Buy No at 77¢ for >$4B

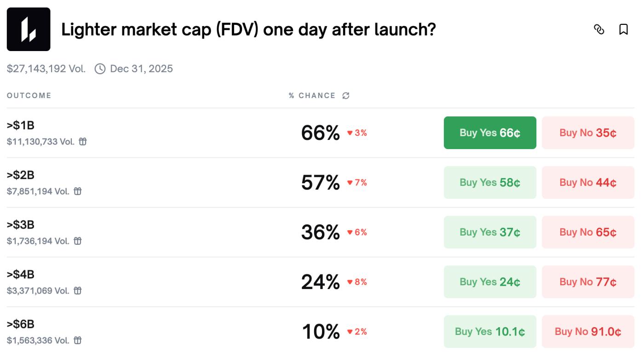pyautogui.click(x=588, y=282)
